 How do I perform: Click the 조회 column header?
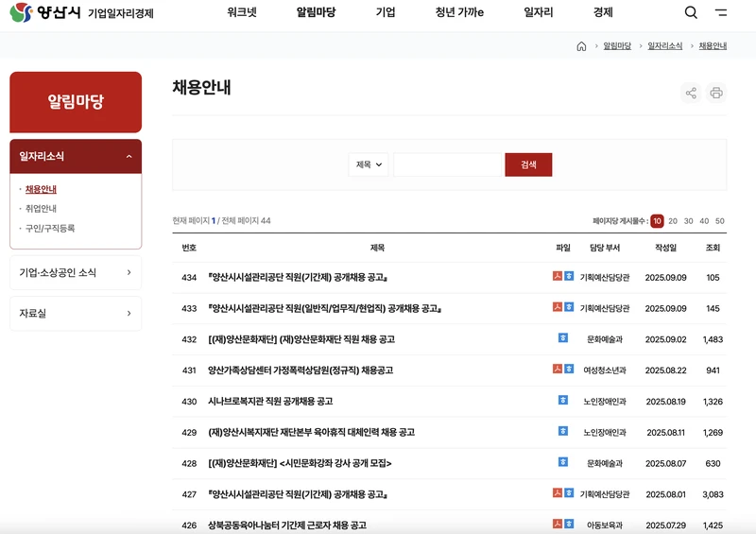tap(713, 248)
